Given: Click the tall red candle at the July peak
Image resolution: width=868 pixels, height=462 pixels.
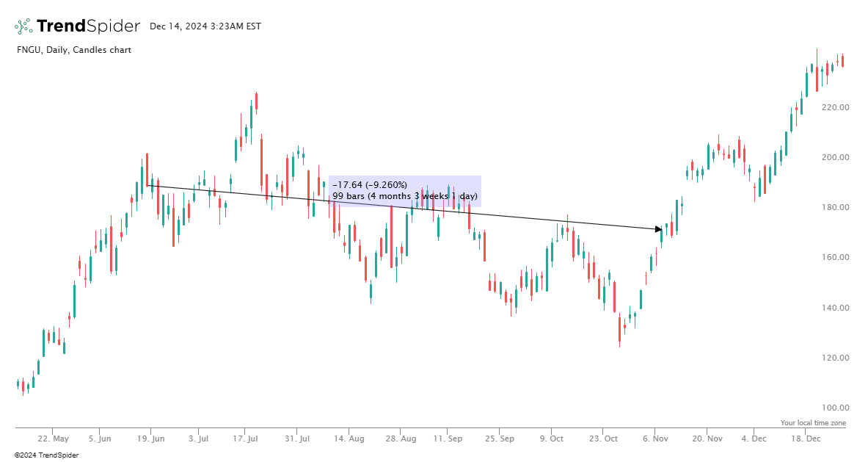Looking at the screenshot, I should point(261,162).
